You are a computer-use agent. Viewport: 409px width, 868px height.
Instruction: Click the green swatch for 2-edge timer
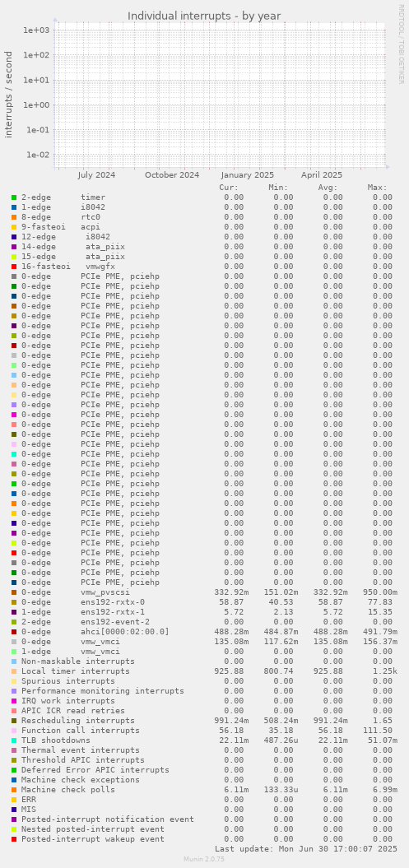pos(14,197)
